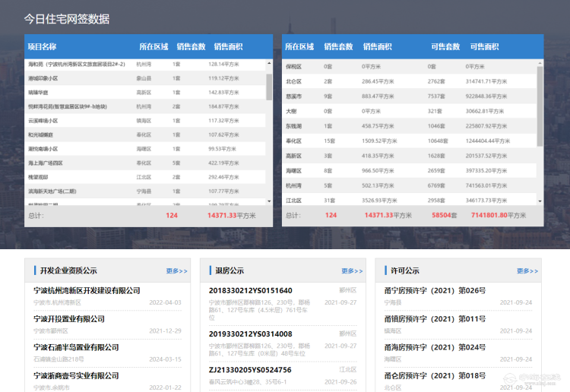Open permit 甬仑房预许字（2021）第018号
Screen dimensions: 570x392
coord(435,375)
